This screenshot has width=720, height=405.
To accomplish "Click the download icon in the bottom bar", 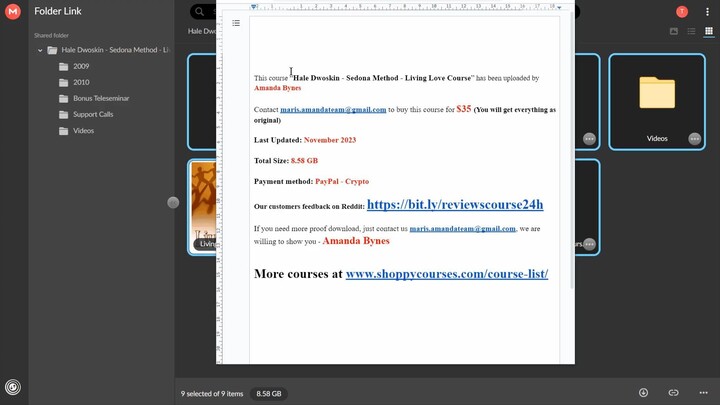I will point(643,393).
